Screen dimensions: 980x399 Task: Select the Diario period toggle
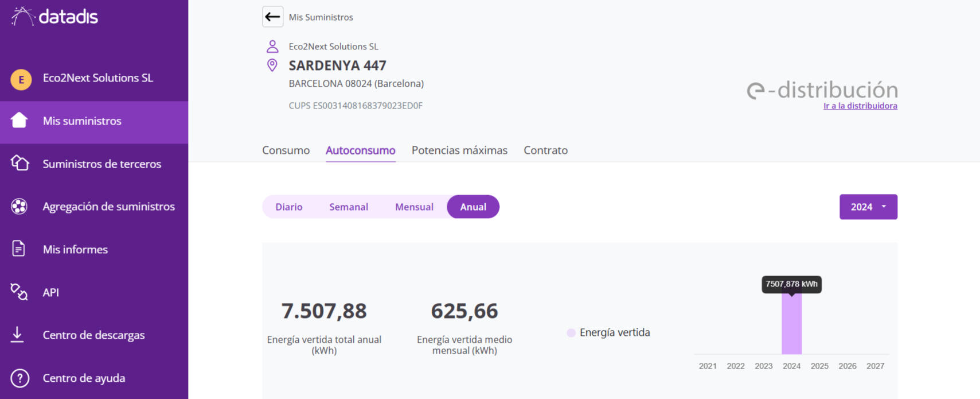pos(288,207)
